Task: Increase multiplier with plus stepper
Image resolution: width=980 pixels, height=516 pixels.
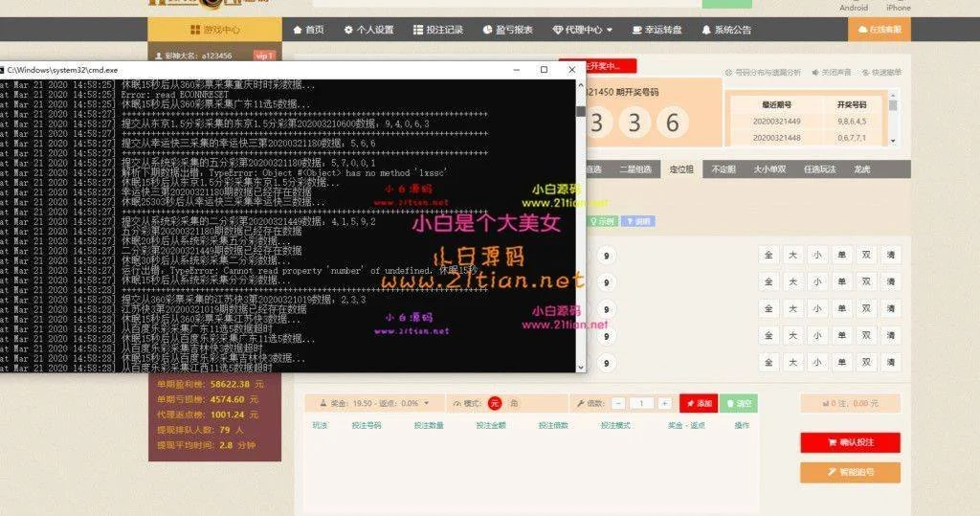Action: 664,403
